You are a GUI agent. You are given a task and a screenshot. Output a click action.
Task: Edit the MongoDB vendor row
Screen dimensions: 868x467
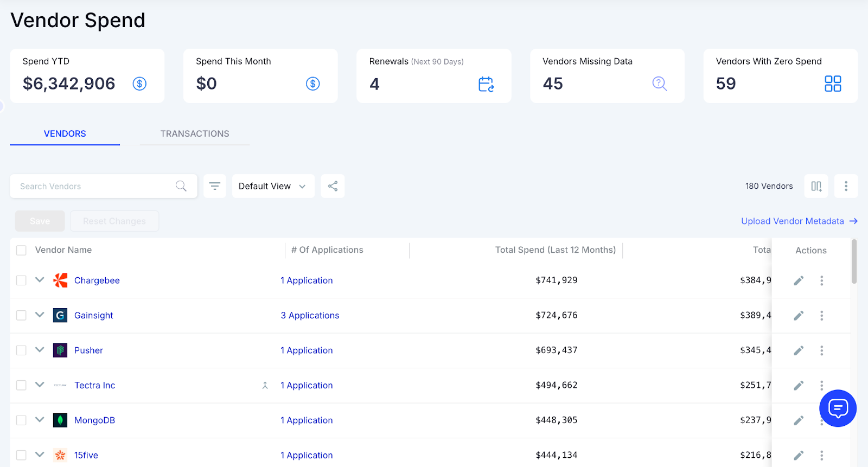tap(799, 420)
